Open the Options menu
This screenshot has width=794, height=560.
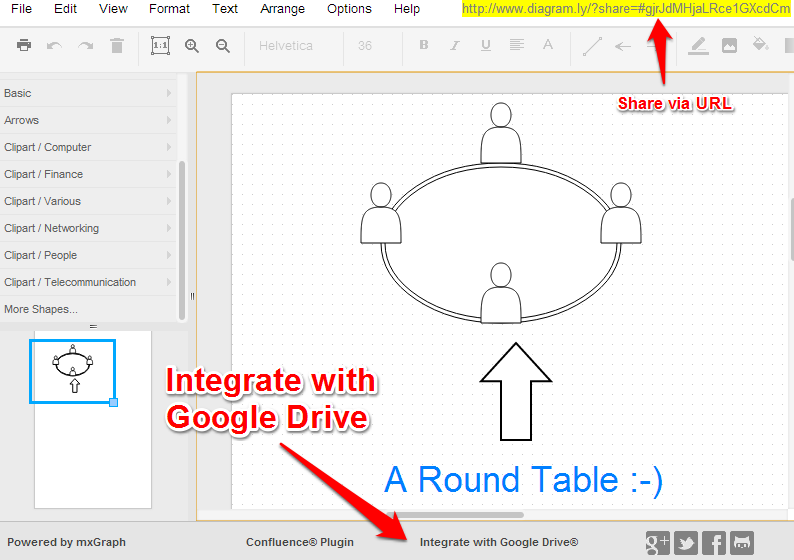coord(349,9)
